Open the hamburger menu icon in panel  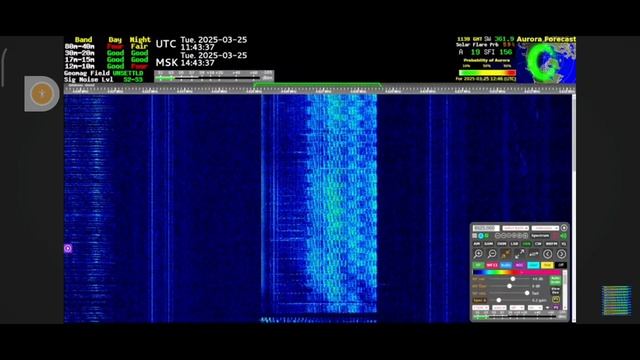474,236
